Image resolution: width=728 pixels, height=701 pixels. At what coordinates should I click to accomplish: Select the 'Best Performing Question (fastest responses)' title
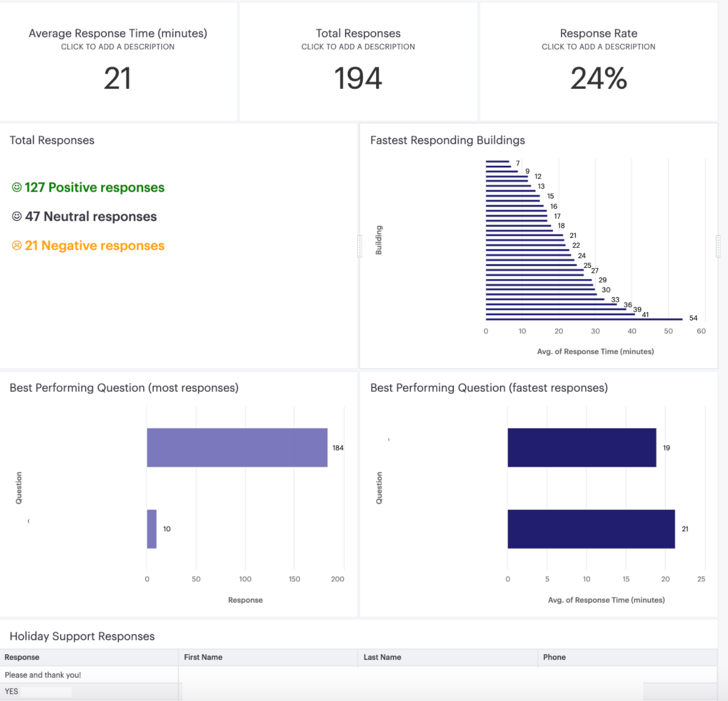coord(489,388)
